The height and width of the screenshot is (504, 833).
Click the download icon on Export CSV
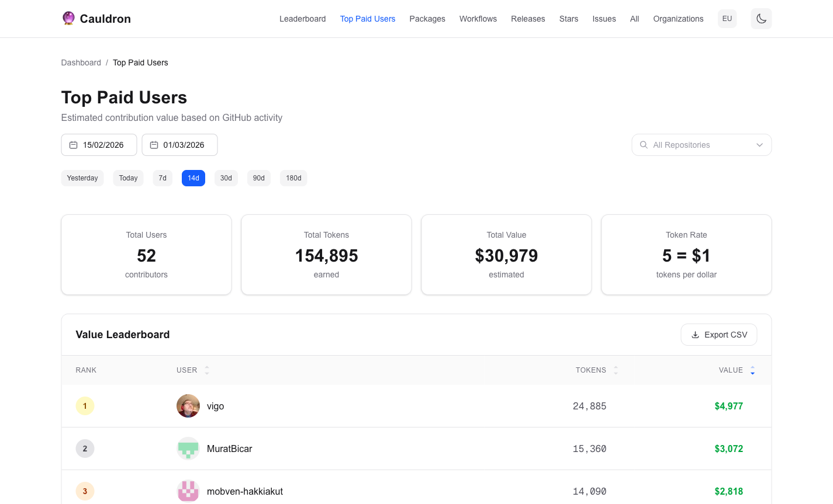coord(694,334)
